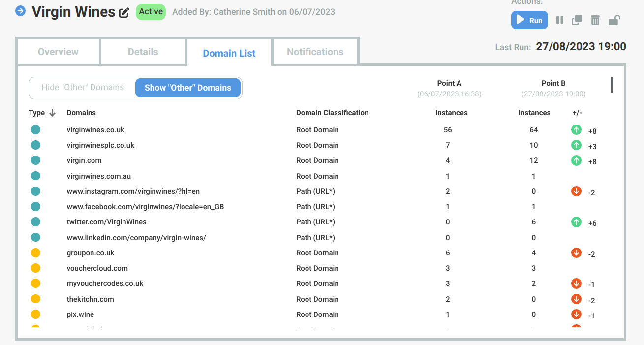The image size is (644, 345).
Task: Click teal dot for twitter.com/VirginWines
Action: [35, 222]
